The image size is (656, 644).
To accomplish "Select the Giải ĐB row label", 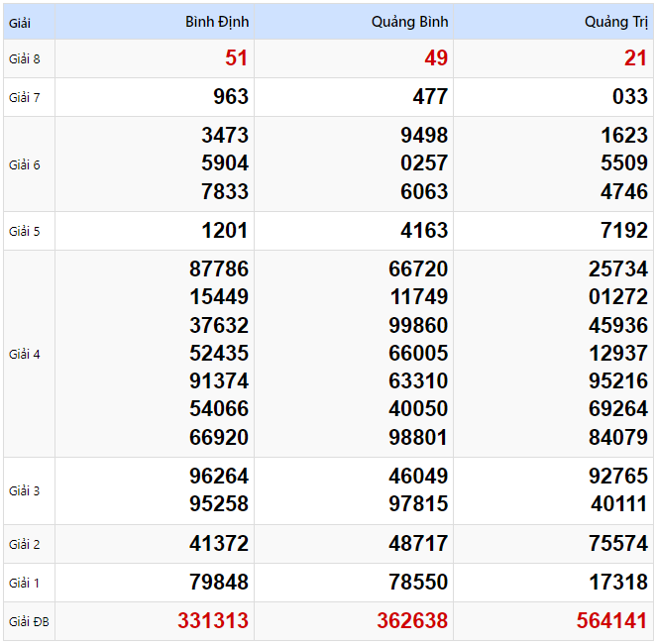I will [28, 622].
